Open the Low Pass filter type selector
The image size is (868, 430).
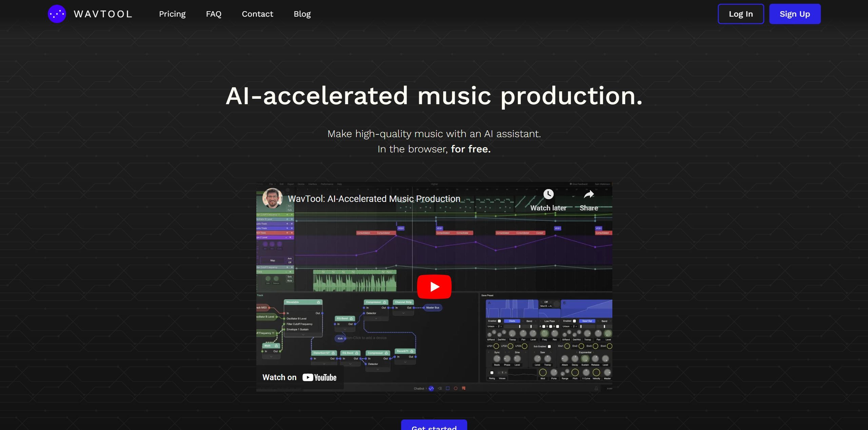549,321
